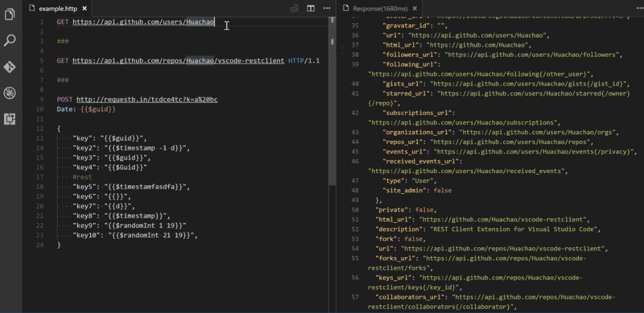Click the "key8" timestamp line
644x313 pixels.
pyautogui.click(x=121, y=216)
